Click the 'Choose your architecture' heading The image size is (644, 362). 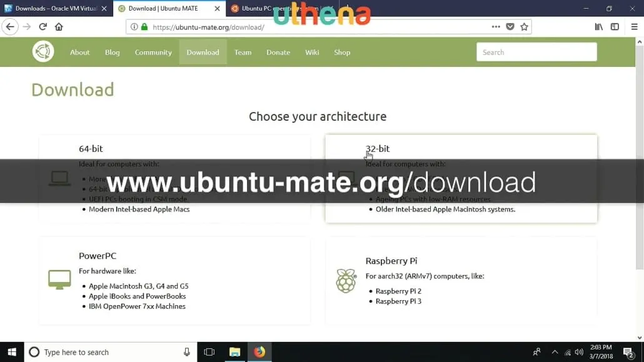(318, 117)
